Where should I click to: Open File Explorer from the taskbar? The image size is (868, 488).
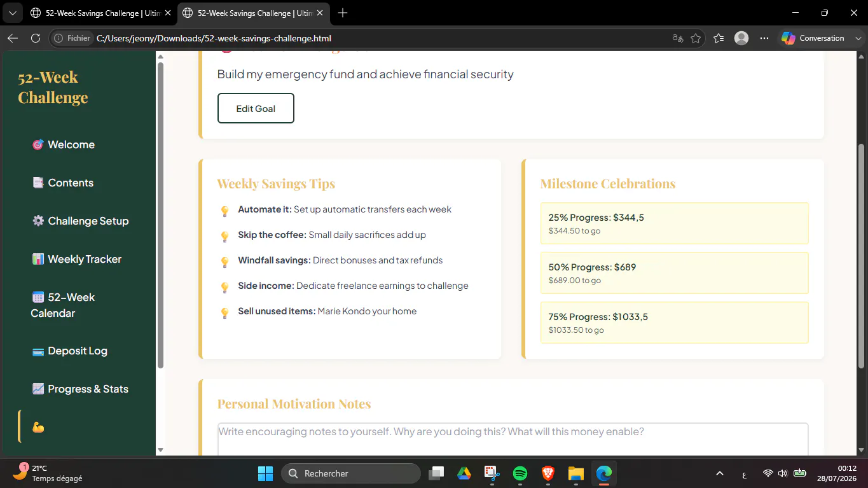click(575, 473)
